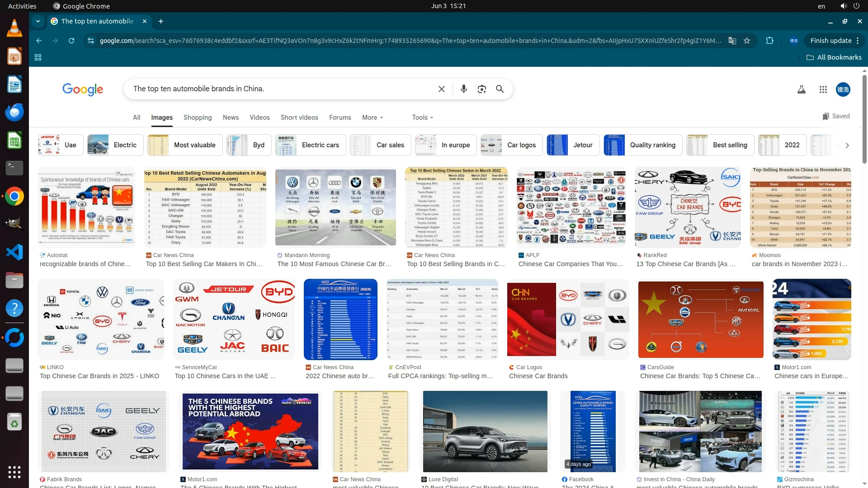Clear the search box text

pos(442,89)
